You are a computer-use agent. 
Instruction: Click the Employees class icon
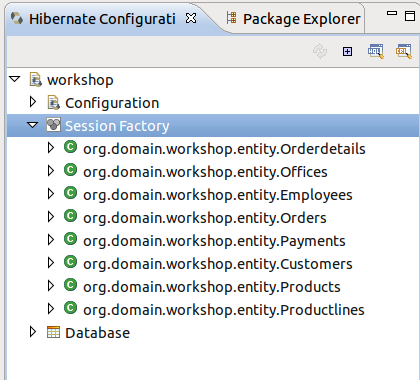[70, 193]
